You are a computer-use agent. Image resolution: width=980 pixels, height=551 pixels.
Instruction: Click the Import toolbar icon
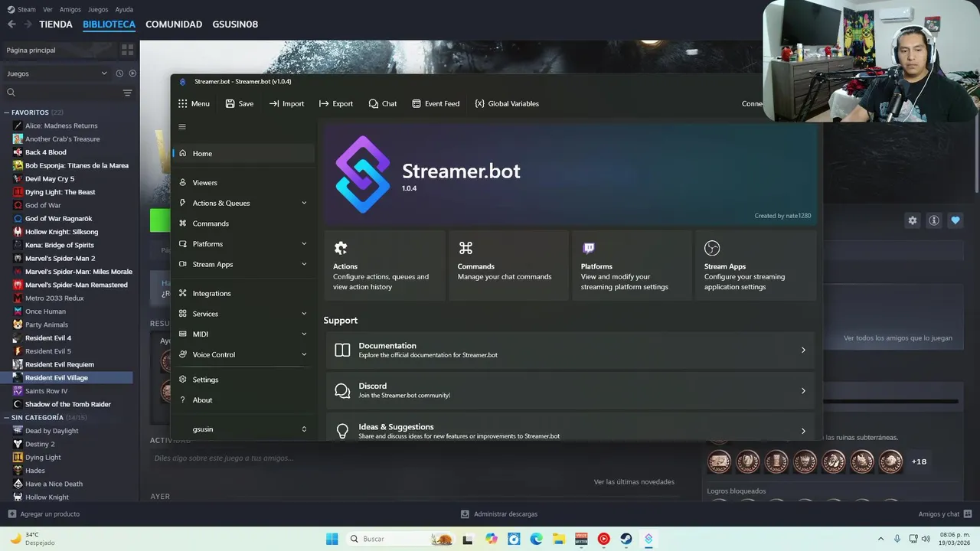[x=274, y=103]
